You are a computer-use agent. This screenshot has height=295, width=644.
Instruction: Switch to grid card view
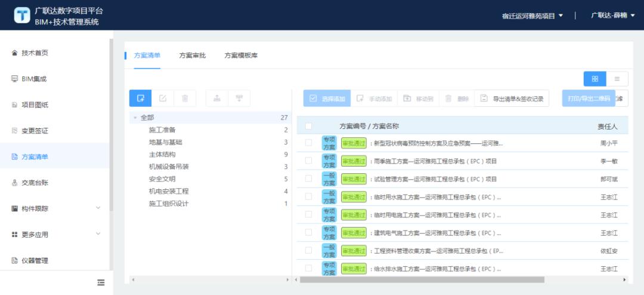[x=595, y=79]
